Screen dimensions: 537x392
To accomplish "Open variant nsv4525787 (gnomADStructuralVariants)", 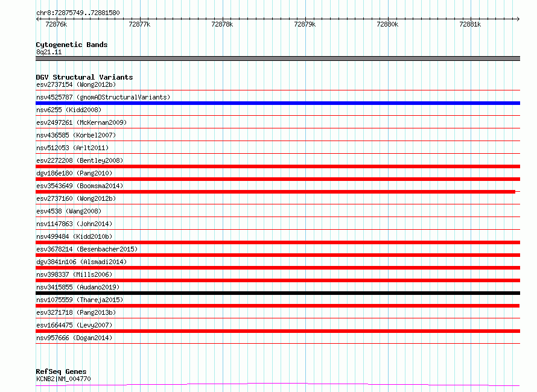I will click(103, 97).
